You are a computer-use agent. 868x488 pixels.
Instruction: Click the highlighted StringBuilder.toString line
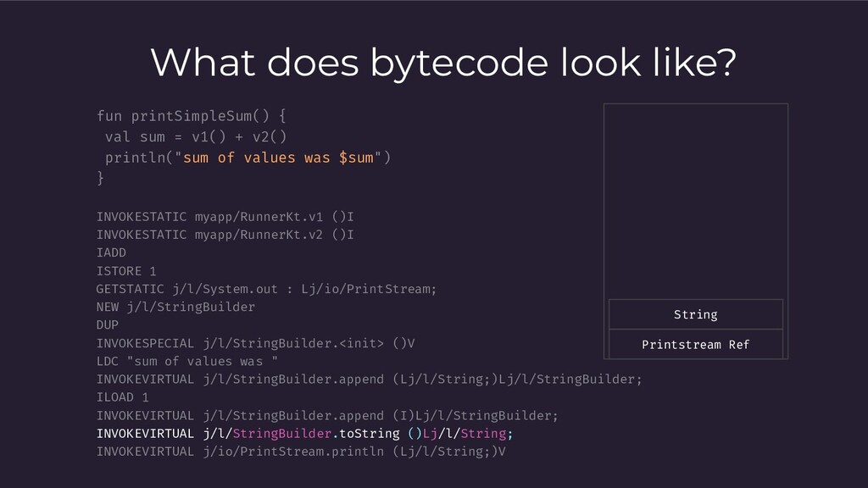304,434
